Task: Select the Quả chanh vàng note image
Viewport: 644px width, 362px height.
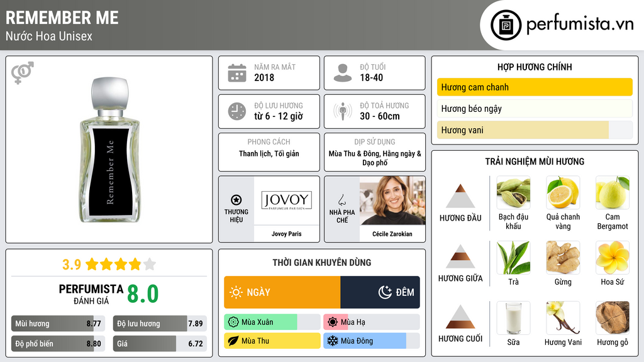Action: click(563, 192)
